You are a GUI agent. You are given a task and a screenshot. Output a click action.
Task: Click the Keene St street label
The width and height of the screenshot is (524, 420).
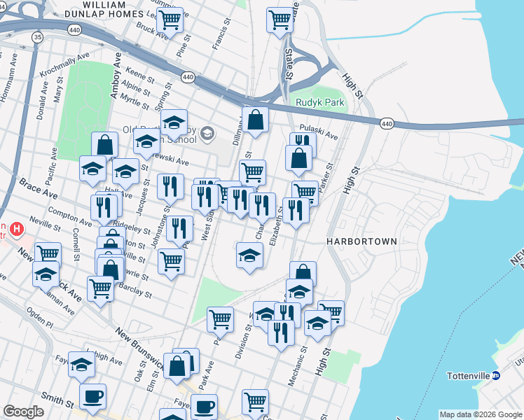(140, 75)
